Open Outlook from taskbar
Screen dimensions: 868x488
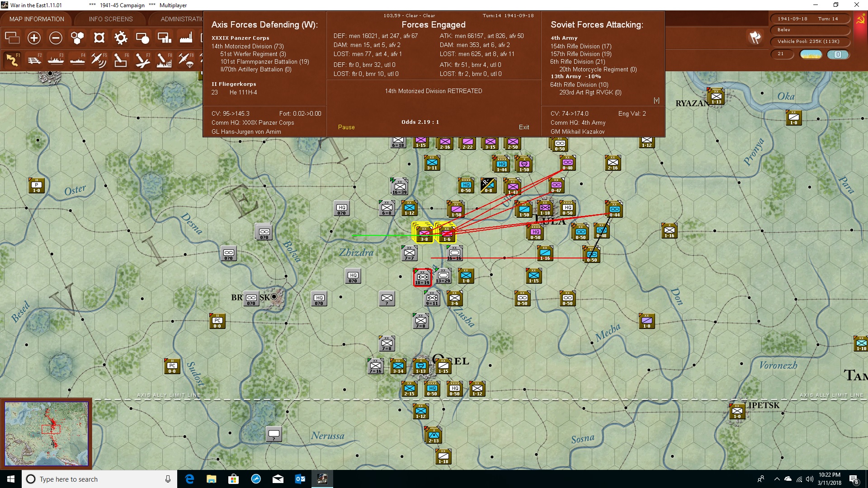click(x=300, y=479)
